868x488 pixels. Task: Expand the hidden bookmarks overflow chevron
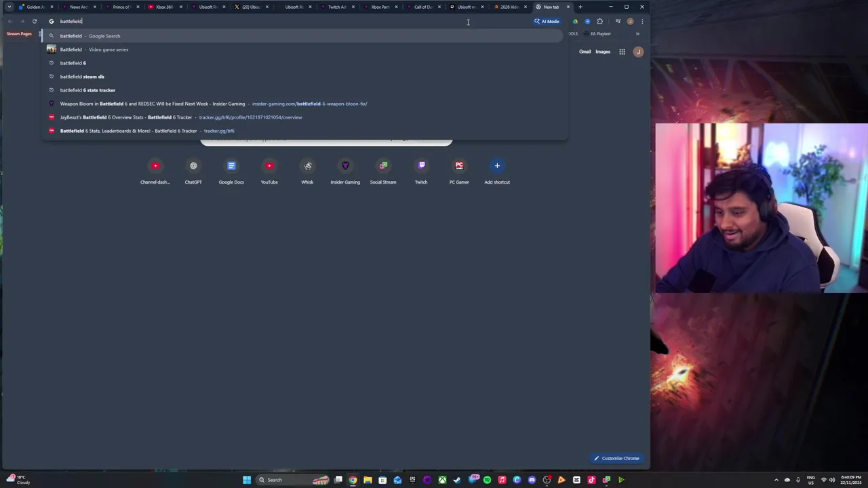[637, 34]
